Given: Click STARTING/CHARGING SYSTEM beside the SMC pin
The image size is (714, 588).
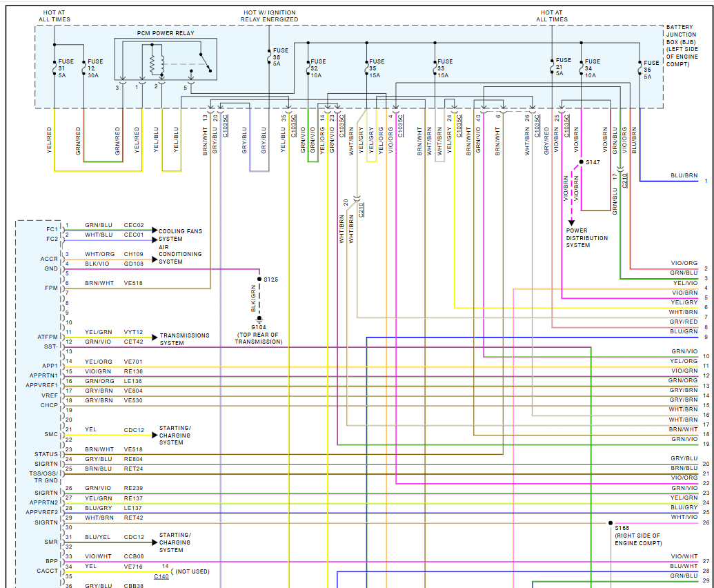Looking at the screenshot, I should pos(175,435).
